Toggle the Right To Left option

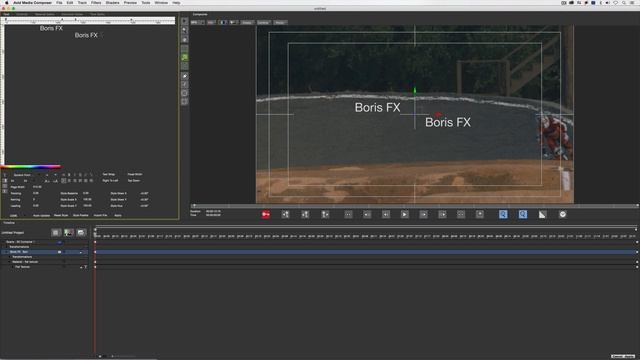pyautogui.click(x=110, y=180)
